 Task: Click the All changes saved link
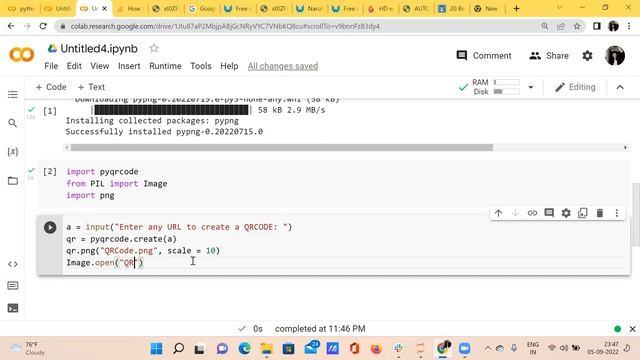283,66
